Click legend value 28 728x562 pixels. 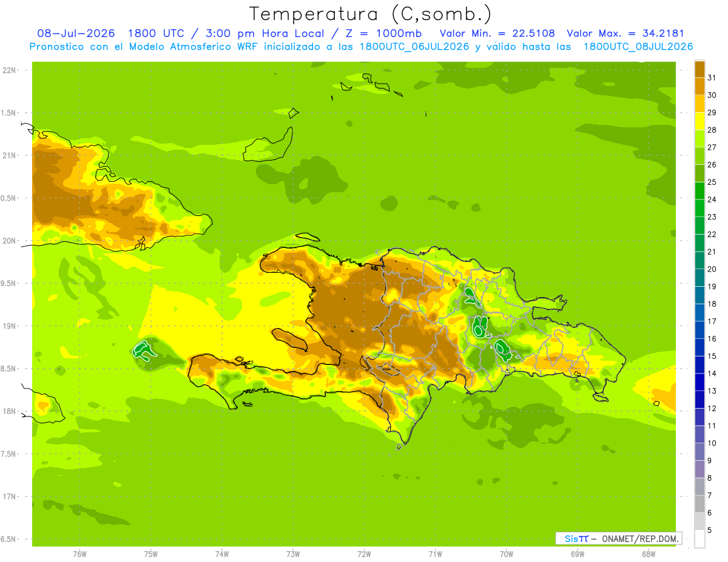[x=712, y=130]
